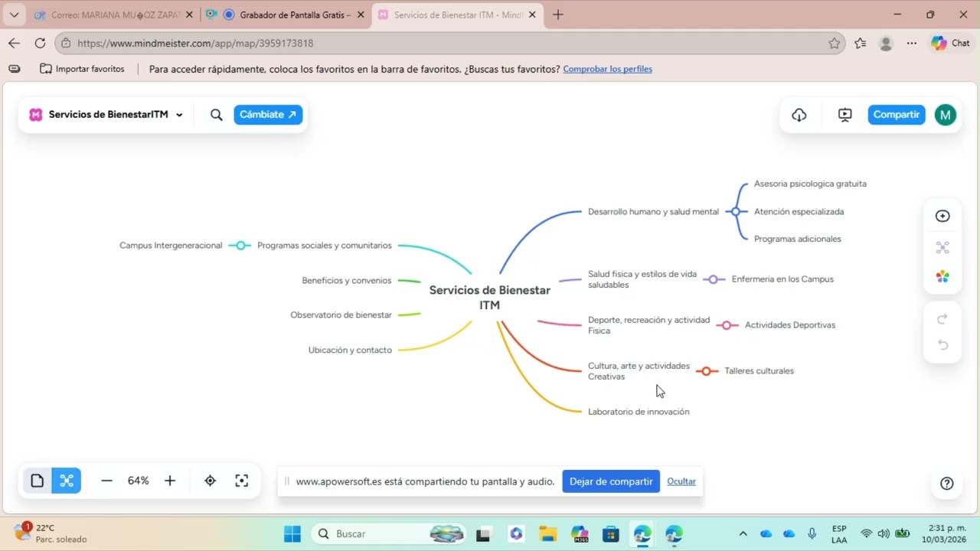Click the redo arrow
The width and height of the screenshot is (980, 551).
point(943,318)
